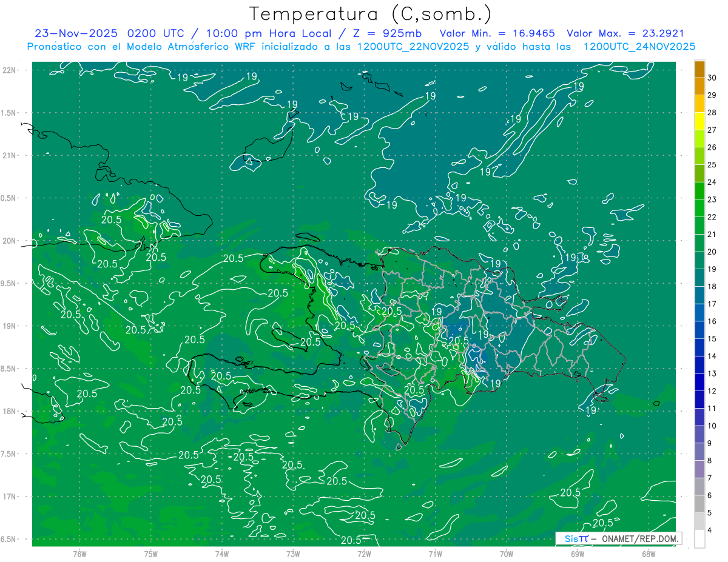This screenshot has width=728, height=562.
Task: Click the color scale label 8
Action: point(710,461)
